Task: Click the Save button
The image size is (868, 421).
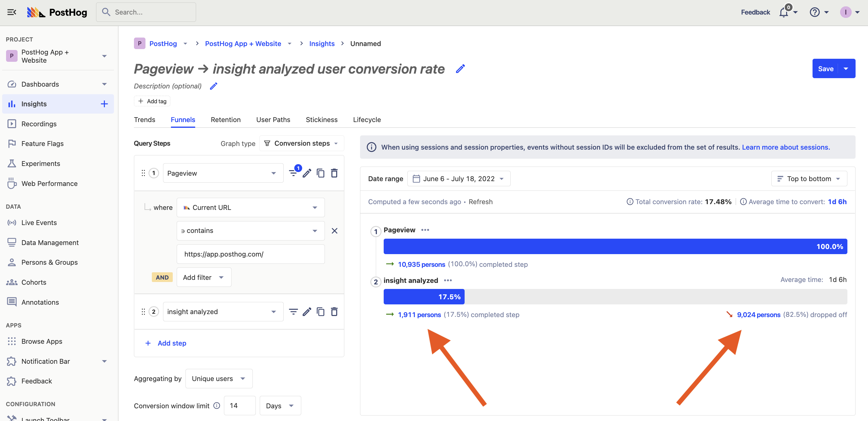Action: (x=826, y=68)
